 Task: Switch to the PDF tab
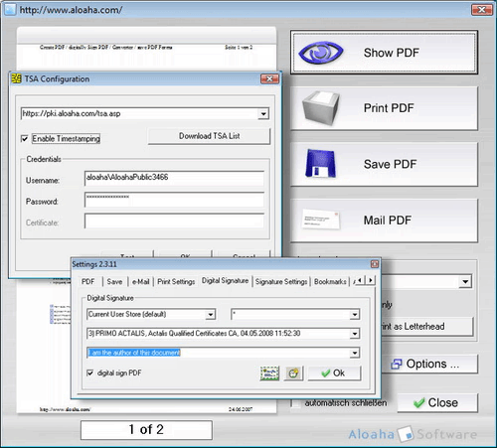click(88, 281)
